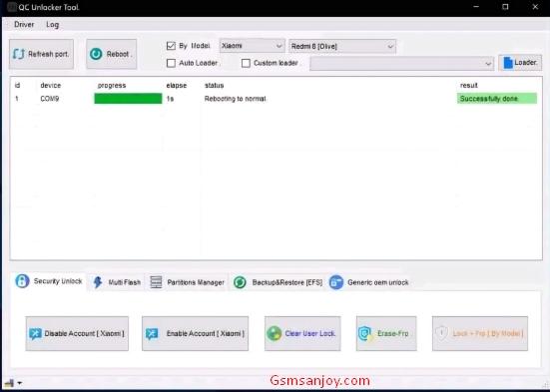Screen dimensions: 550x392
Task: Click the Refresh port arrows icon
Action: point(19,54)
